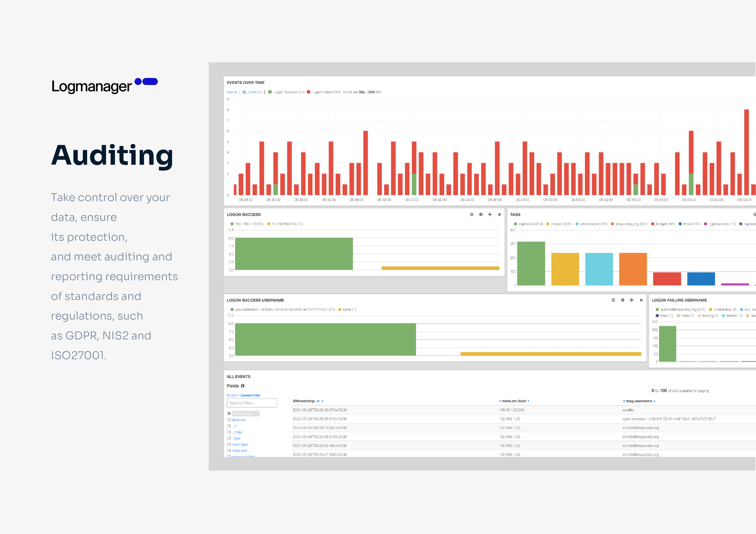Enable the input_type field checkbox
Image resolution: width=756 pixels, height=534 pixels.
tap(229, 444)
